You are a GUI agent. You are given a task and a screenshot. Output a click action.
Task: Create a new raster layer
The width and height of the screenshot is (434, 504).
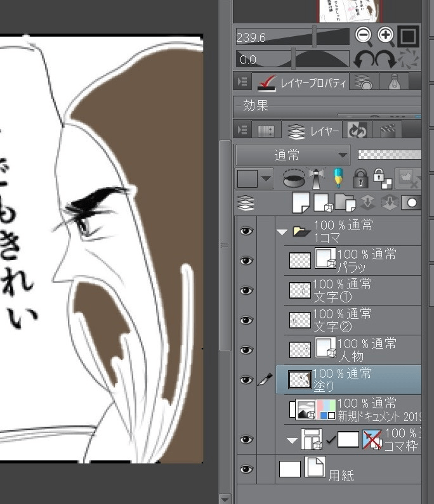coord(301,202)
